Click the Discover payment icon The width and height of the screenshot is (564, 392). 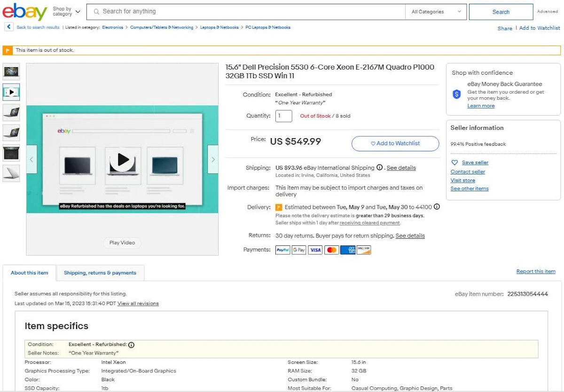364,250
